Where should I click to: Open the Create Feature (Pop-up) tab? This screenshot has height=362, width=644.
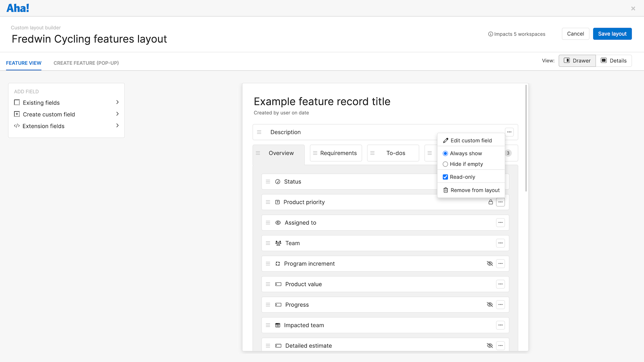click(86, 63)
